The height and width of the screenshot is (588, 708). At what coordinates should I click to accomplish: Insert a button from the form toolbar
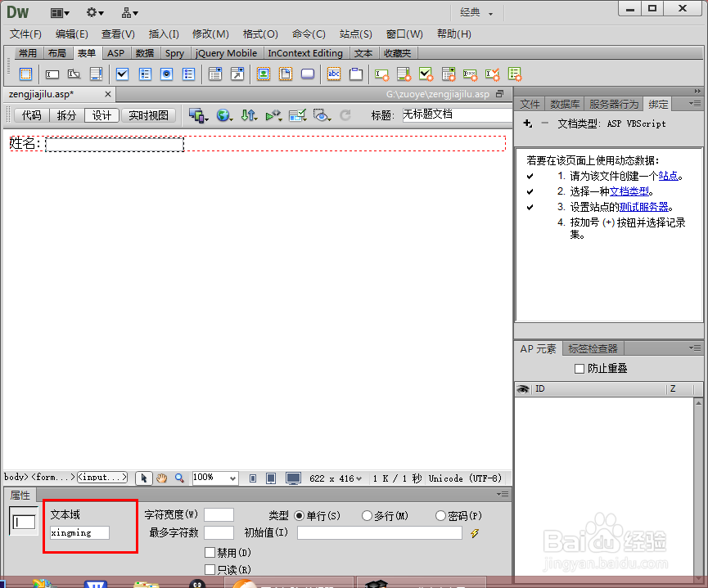coord(308,74)
